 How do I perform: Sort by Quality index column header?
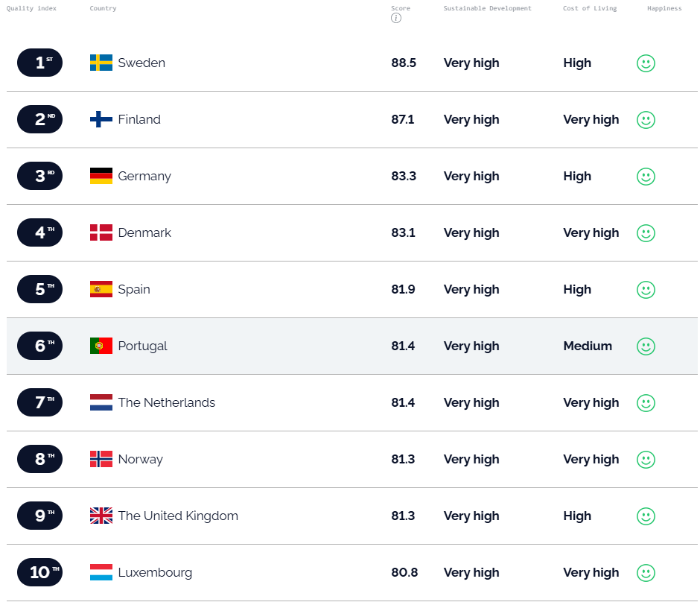click(31, 8)
